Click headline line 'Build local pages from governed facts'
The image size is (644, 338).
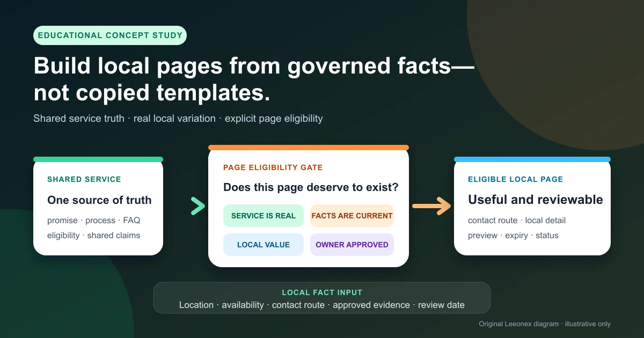pos(254,66)
